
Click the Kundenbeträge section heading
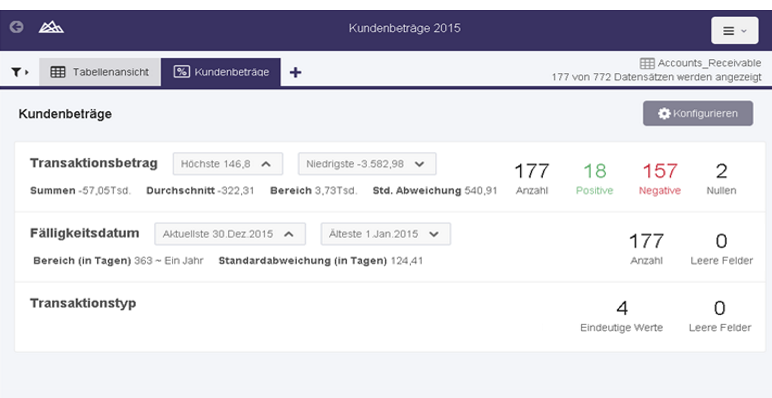coord(65,114)
